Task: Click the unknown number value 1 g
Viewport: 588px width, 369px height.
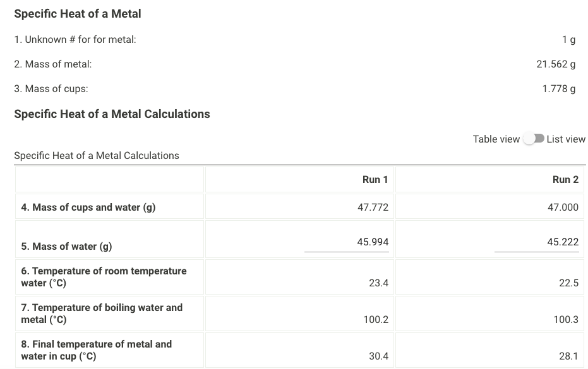Action: (x=568, y=40)
